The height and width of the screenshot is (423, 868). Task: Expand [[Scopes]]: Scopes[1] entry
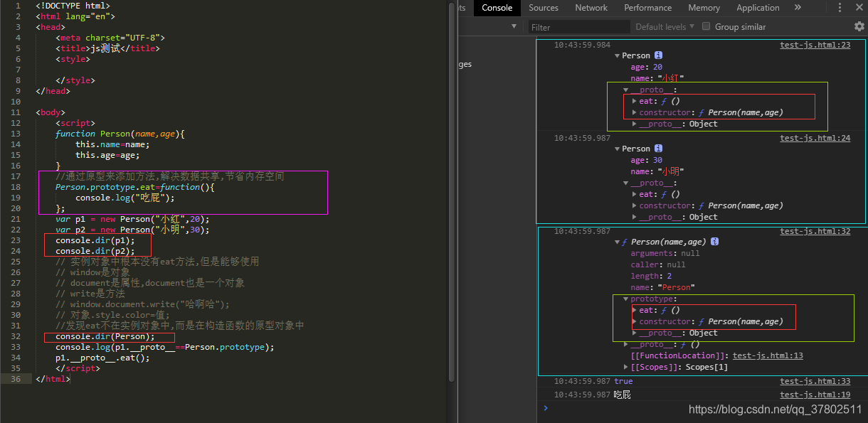tap(626, 367)
